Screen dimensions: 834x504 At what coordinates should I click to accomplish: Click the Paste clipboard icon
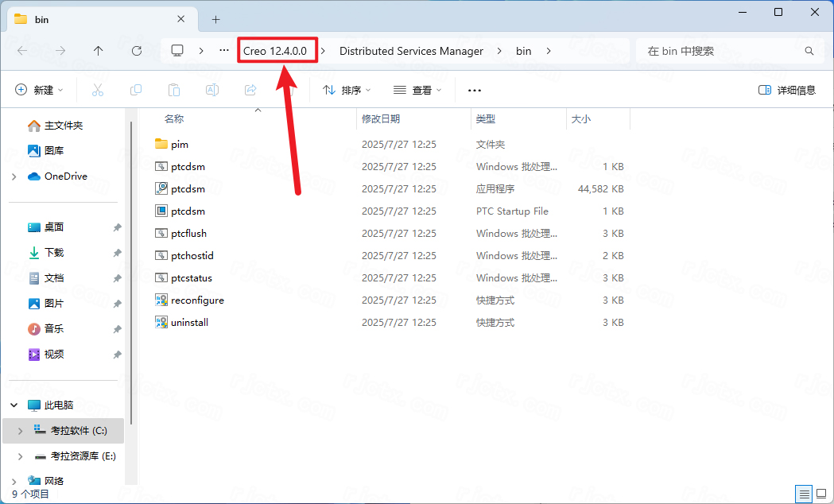174,90
